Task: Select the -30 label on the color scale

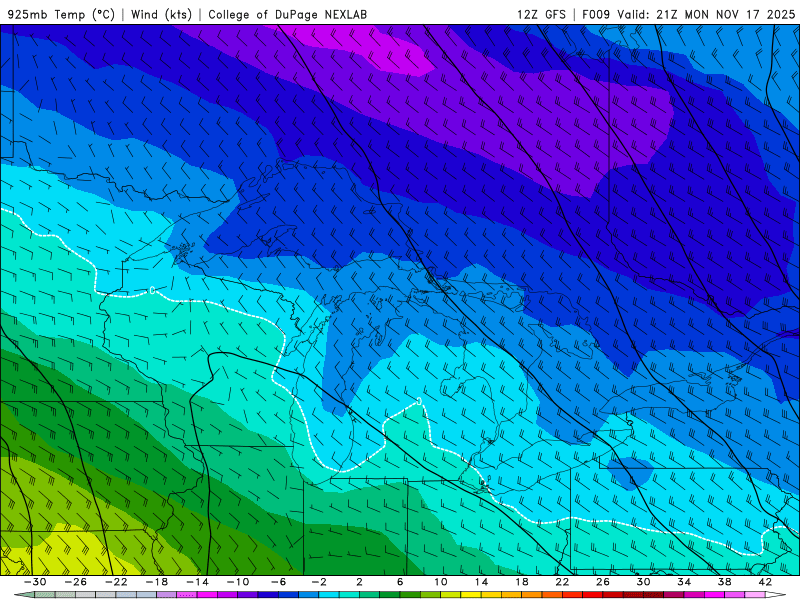Action: click(x=35, y=582)
